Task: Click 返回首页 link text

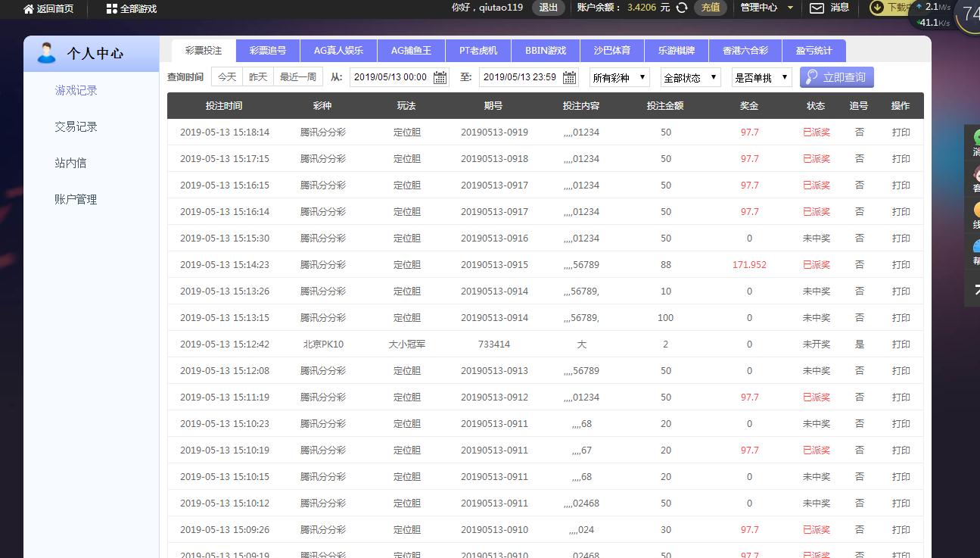Action: coord(55,9)
